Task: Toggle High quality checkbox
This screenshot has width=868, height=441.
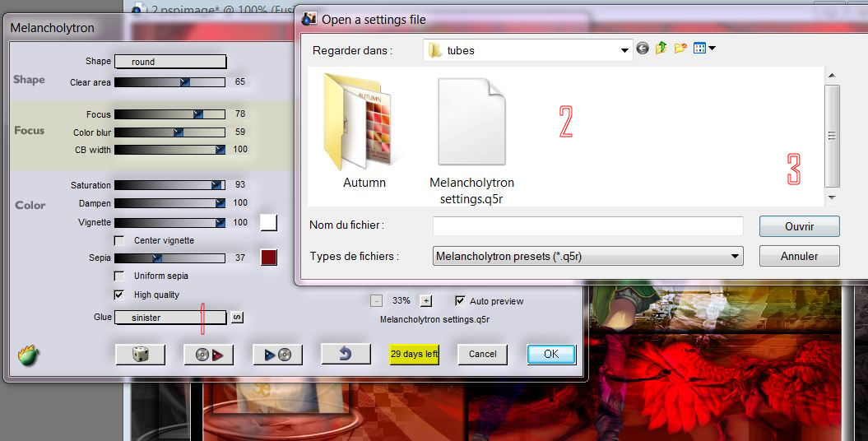Action: 119,295
